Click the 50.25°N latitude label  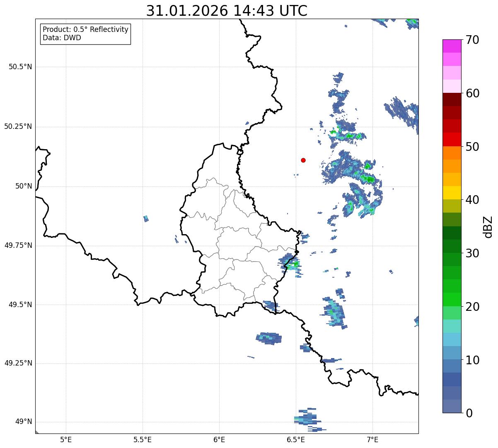[18, 126]
